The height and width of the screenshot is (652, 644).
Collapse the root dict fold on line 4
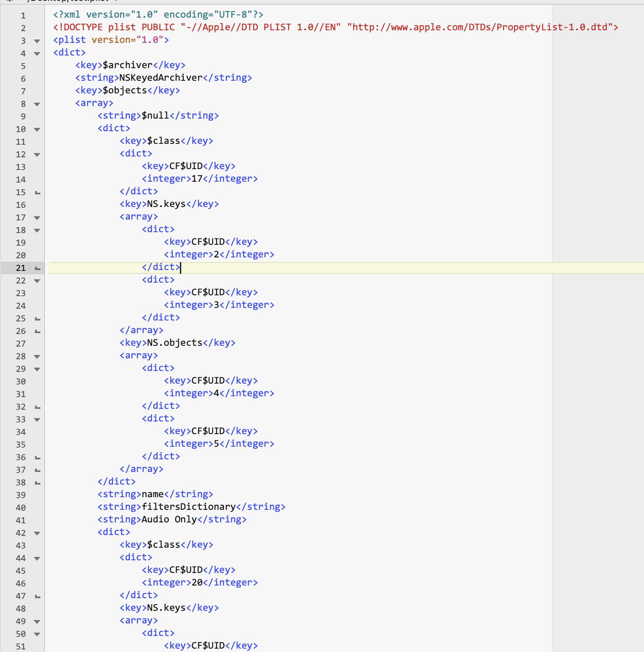pyautogui.click(x=37, y=53)
